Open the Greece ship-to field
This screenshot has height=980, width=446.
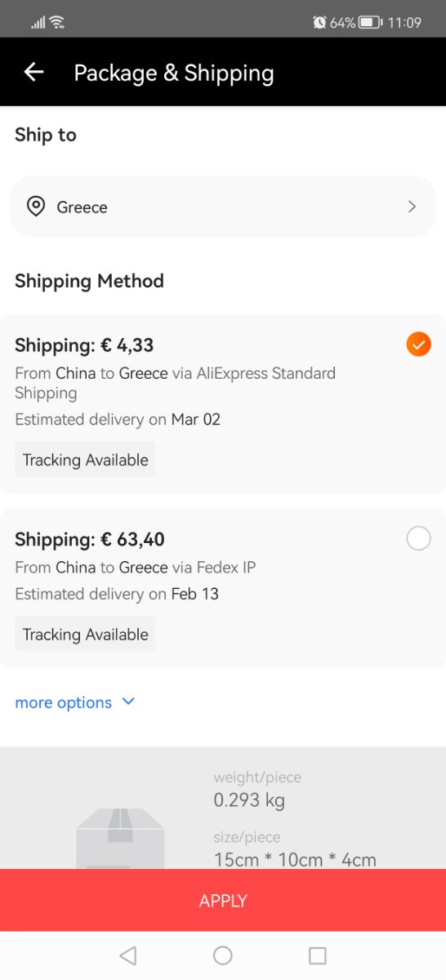click(x=223, y=207)
